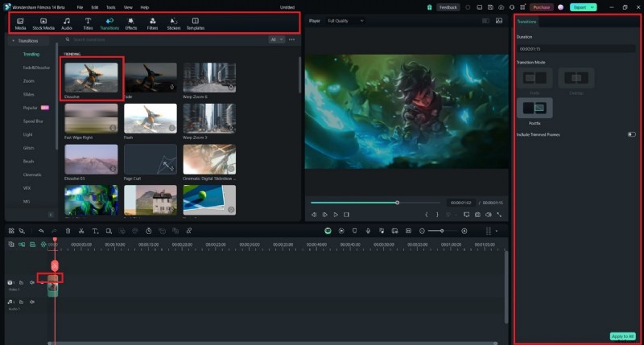The image size is (644, 345).
Task: Click the stop button in player controls
Action: [x=346, y=215]
